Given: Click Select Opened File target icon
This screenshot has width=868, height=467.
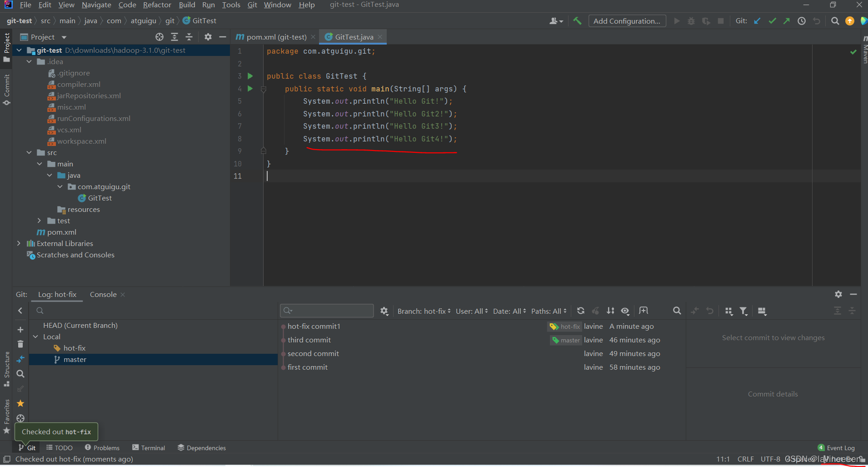Looking at the screenshot, I should (x=160, y=37).
